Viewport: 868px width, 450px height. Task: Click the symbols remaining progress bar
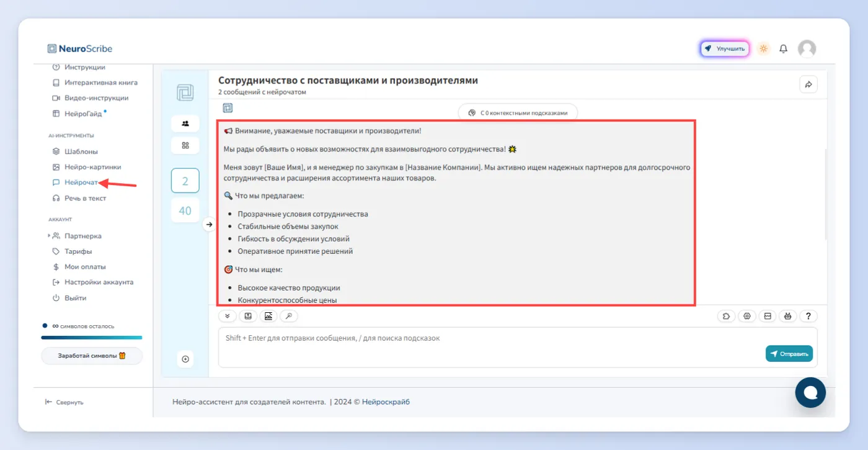92,338
